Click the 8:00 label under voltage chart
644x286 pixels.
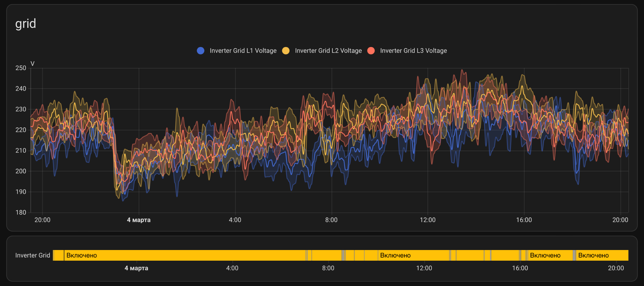pos(331,220)
